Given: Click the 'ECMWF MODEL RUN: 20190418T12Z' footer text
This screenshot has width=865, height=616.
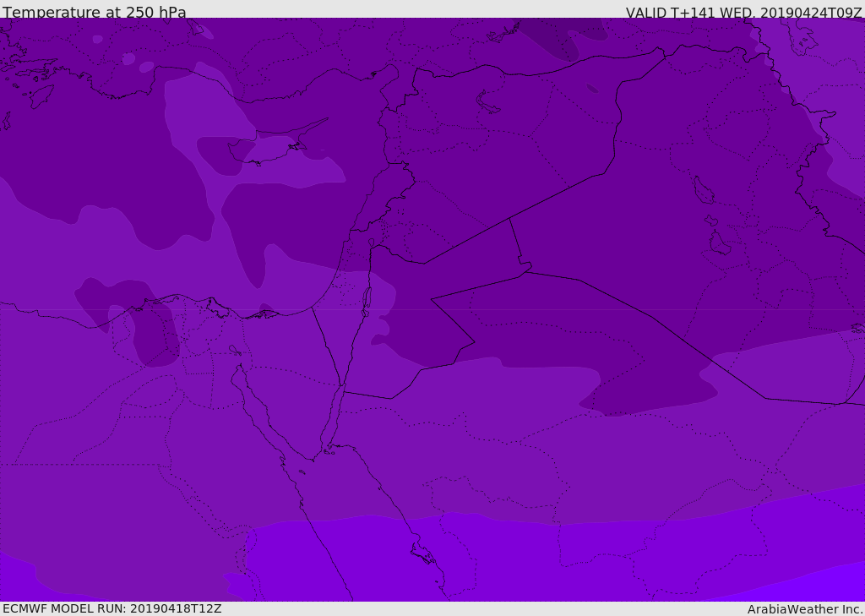Looking at the screenshot, I should coord(112,608).
